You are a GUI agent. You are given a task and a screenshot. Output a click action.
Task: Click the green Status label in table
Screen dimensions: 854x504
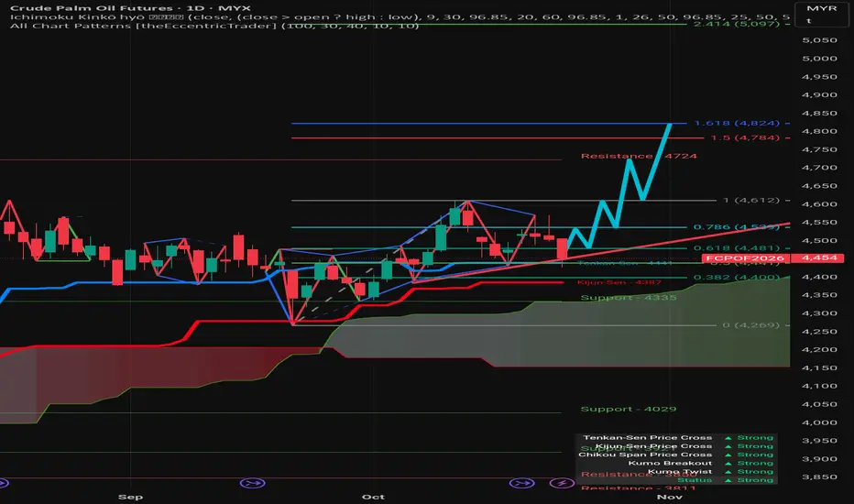(695, 480)
